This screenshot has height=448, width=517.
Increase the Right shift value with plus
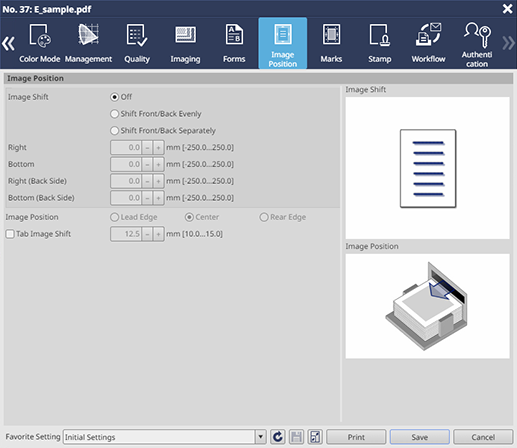(158, 147)
